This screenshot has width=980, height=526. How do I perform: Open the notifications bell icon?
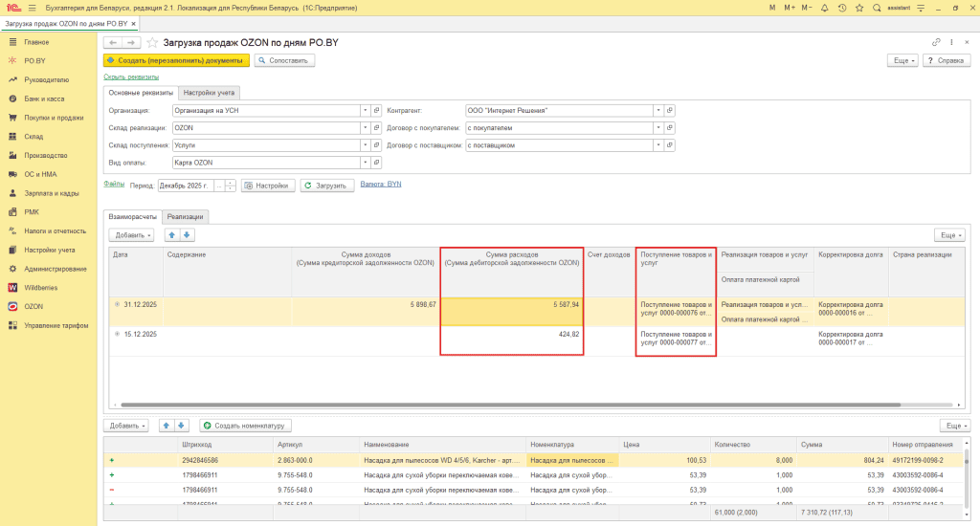[x=824, y=8]
